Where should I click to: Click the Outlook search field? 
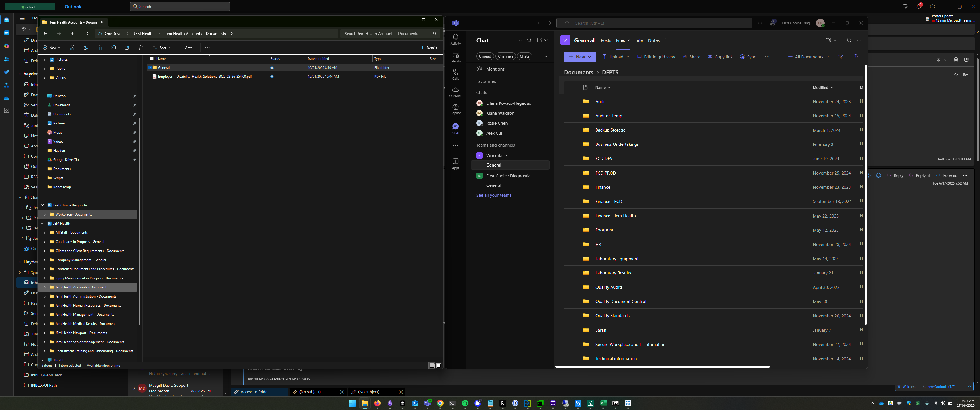click(180, 7)
